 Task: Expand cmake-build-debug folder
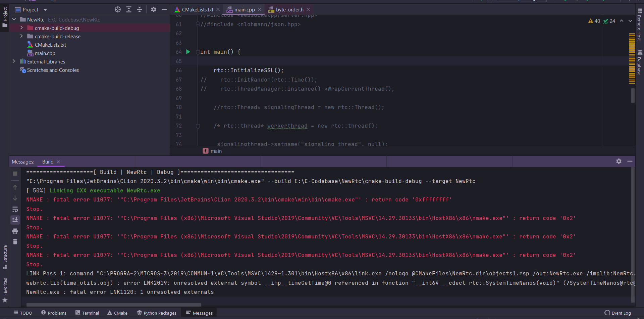[21, 28]
